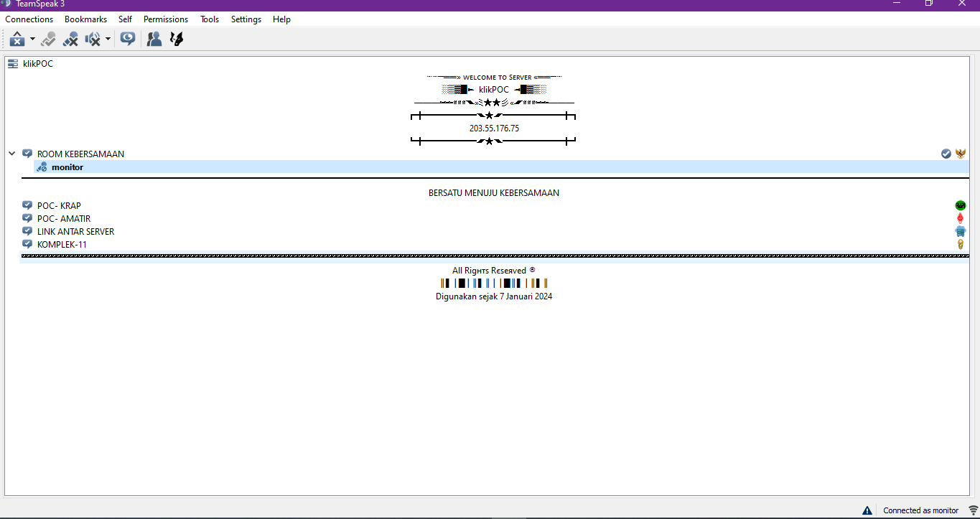Click the greyed-out microphone activate icon
980x519 pixels.
(x=48, y=39)
